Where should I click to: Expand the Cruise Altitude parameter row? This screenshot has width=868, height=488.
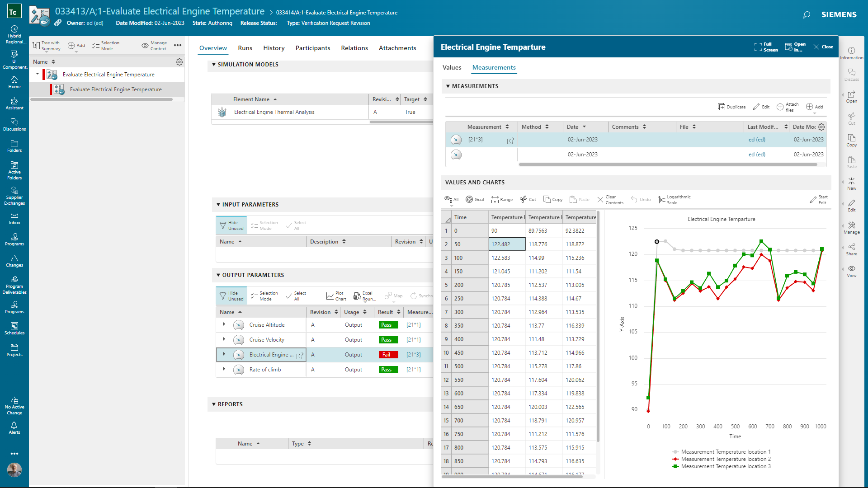[224, 324]
